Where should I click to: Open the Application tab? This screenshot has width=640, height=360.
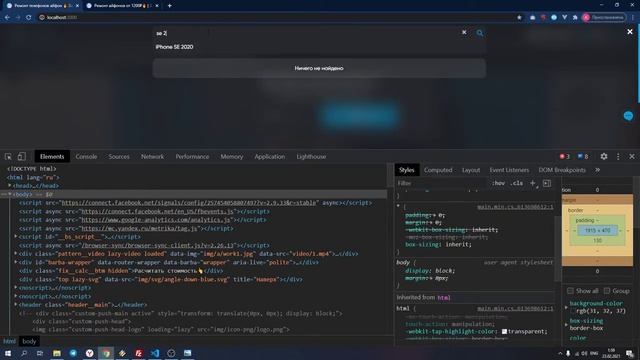(269, 156)
